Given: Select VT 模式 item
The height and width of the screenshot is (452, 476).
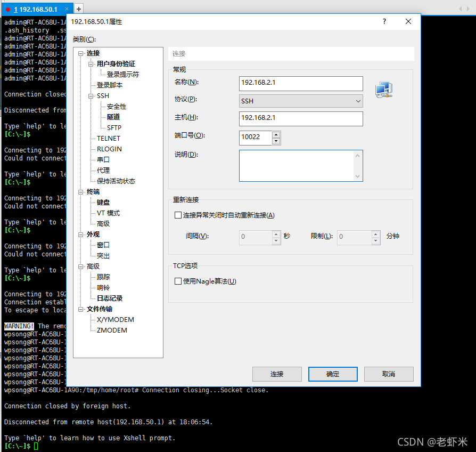Looking at the screenshot, I should [x=109, y=213].
